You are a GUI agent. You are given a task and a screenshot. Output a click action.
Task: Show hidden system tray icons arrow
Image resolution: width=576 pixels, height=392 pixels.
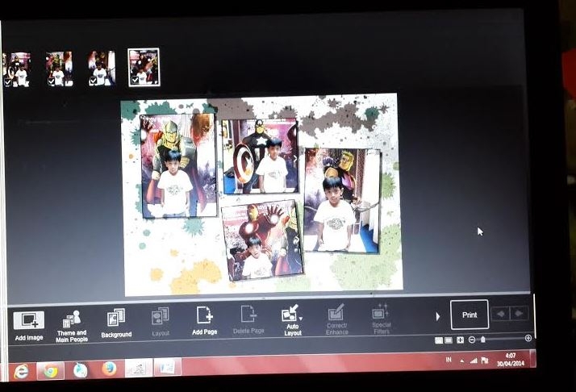coord(461,361)
